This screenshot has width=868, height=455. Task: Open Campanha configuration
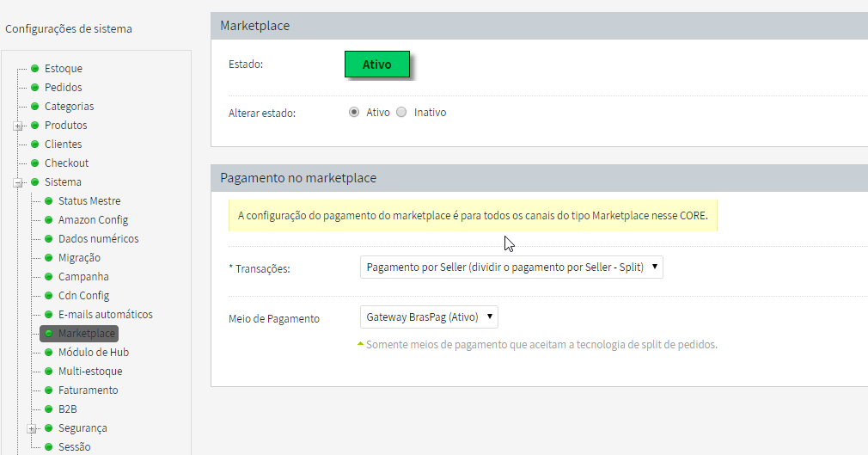pos(83,277)
